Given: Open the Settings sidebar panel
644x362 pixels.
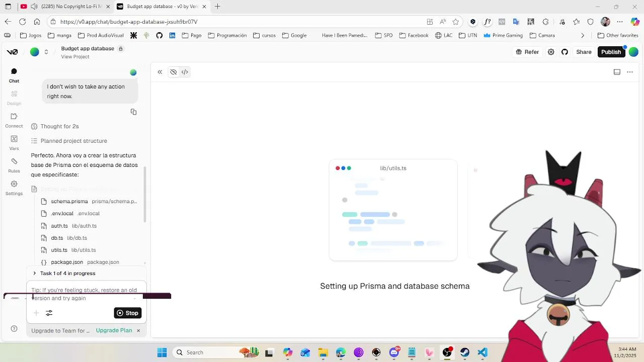Looking at the screenshot, I should click(14, 189).
